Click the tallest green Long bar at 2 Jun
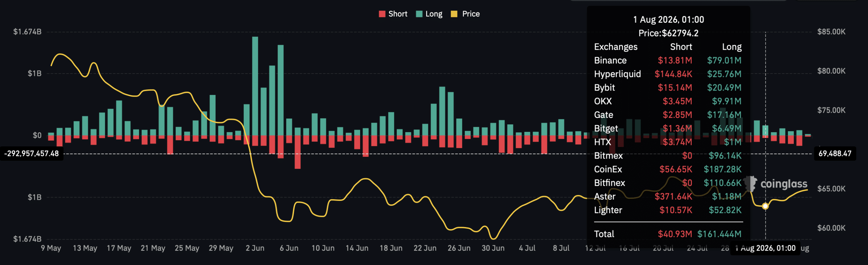 [x=255, y=86]
